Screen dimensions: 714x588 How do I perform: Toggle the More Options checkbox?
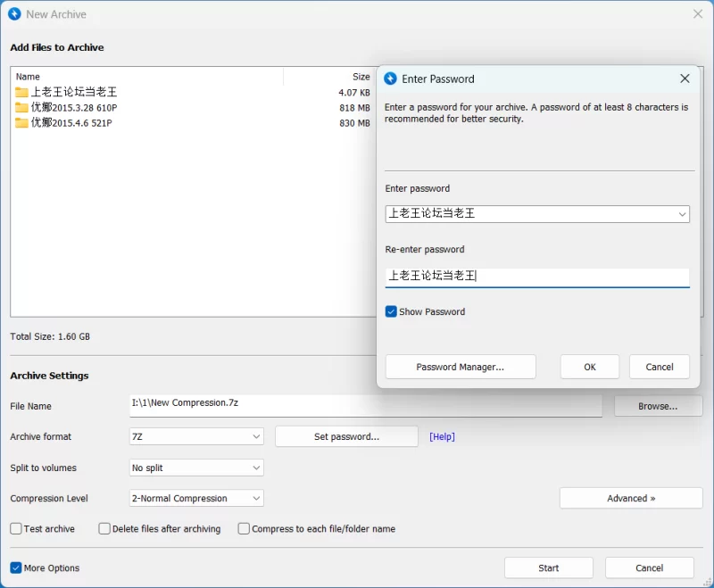[x=16, y=568]
